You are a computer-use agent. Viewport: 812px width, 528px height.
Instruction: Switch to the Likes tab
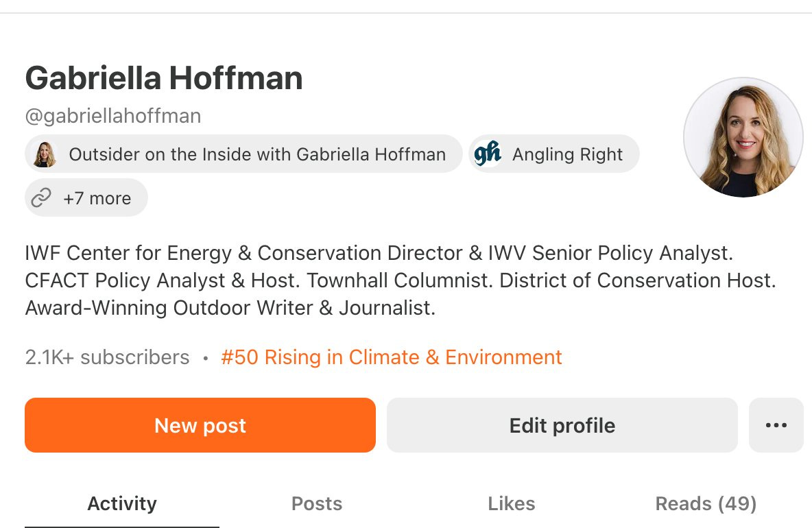pos(512,504)
